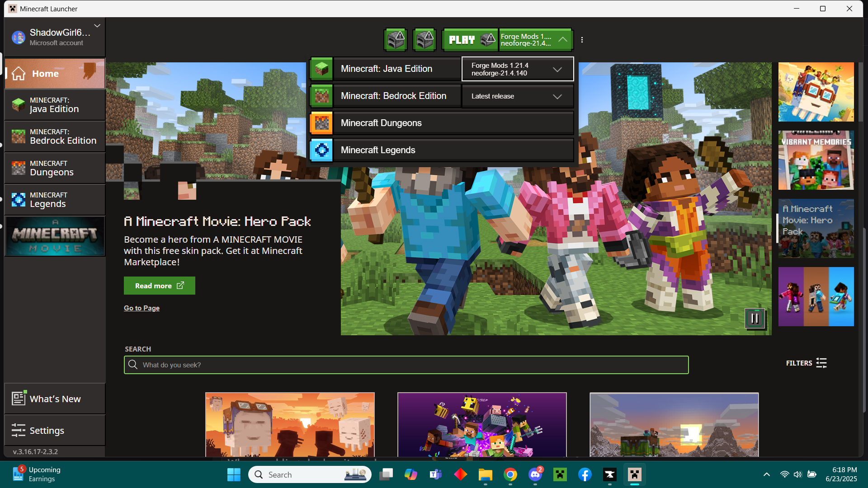The width and height of the screenshot is (868, 488).
Task: Click the Minecraft Dungeons icon in dropdown list
Action: (321, 123)
